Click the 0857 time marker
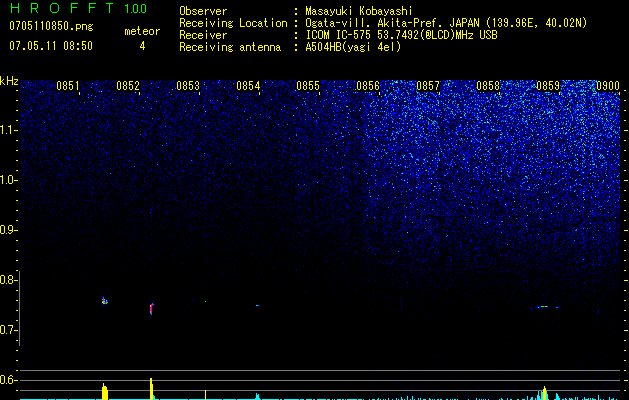This screenshot has width=629, height=400. coord(428,85)
